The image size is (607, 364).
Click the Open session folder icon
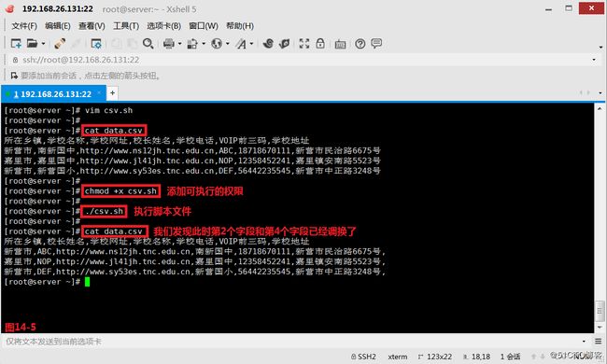click(32, 43)
